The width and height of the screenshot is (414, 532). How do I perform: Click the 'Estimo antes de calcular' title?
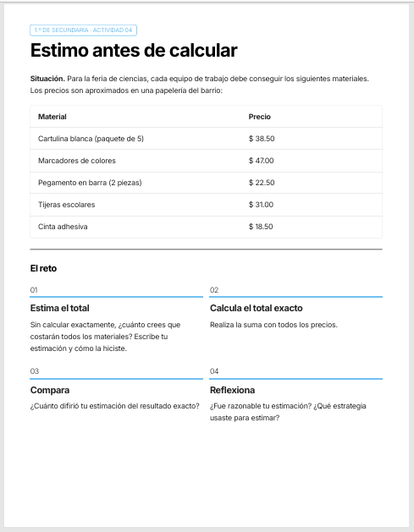(x=134, y=51)
